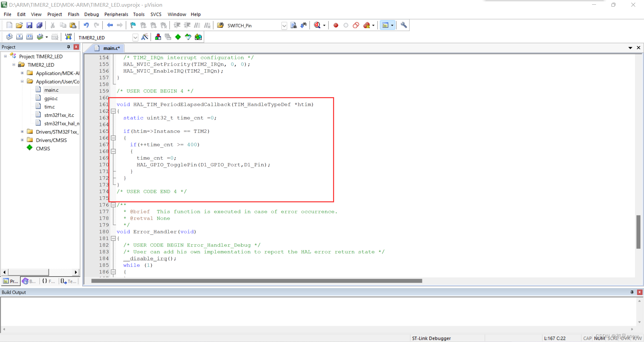The height and width of the screenshot is (342, 644).
Task: Select the CMSIS component in project tree
Action: pos(43,149)
